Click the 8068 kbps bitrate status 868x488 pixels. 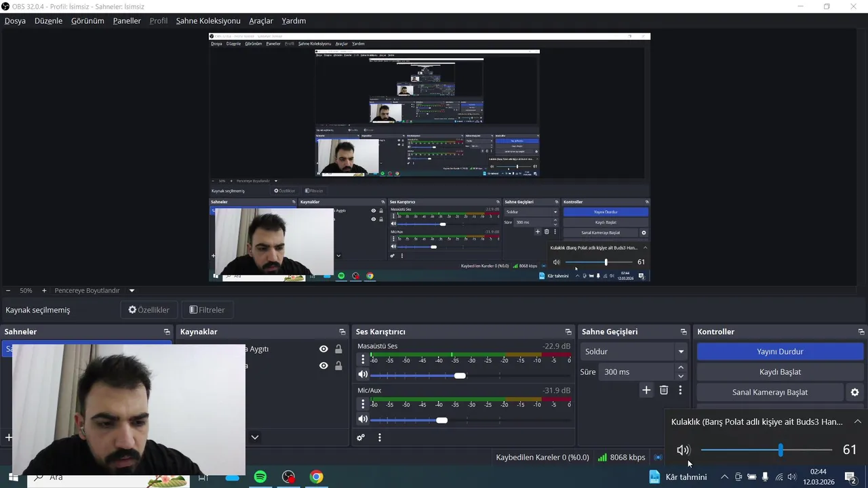(x=622, y=457)
